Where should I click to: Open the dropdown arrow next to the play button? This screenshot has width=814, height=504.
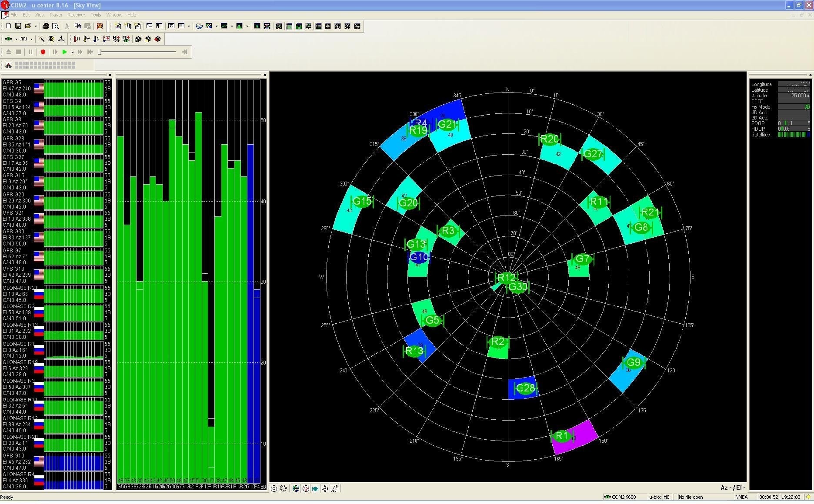pyautogui.click(x=73, y=52)
